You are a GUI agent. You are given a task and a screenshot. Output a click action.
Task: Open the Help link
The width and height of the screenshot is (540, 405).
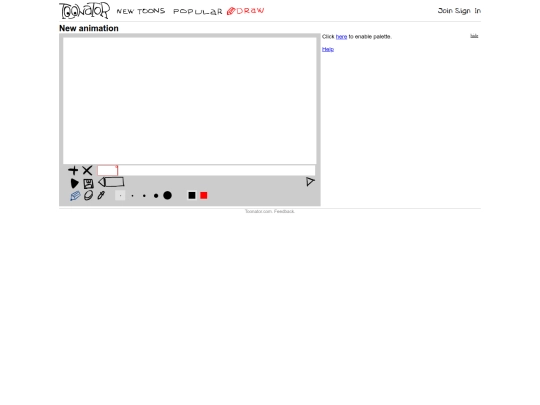(x=328, y=50)
